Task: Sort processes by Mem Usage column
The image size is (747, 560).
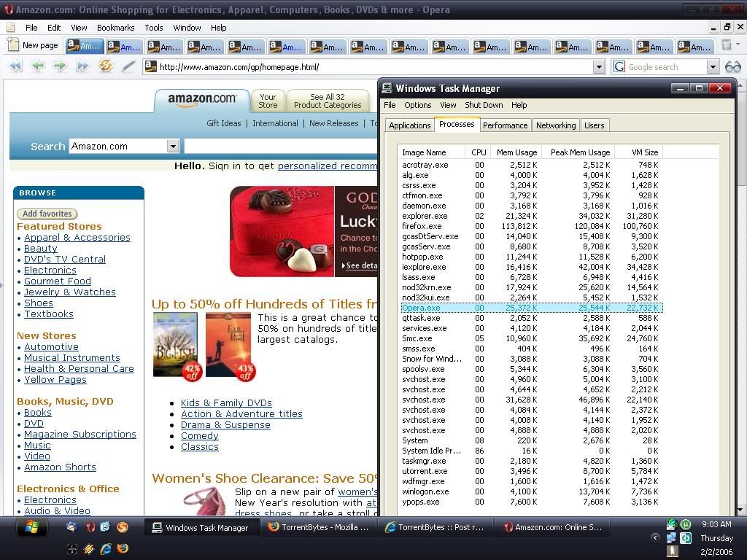Action: (x=516, y=152)
